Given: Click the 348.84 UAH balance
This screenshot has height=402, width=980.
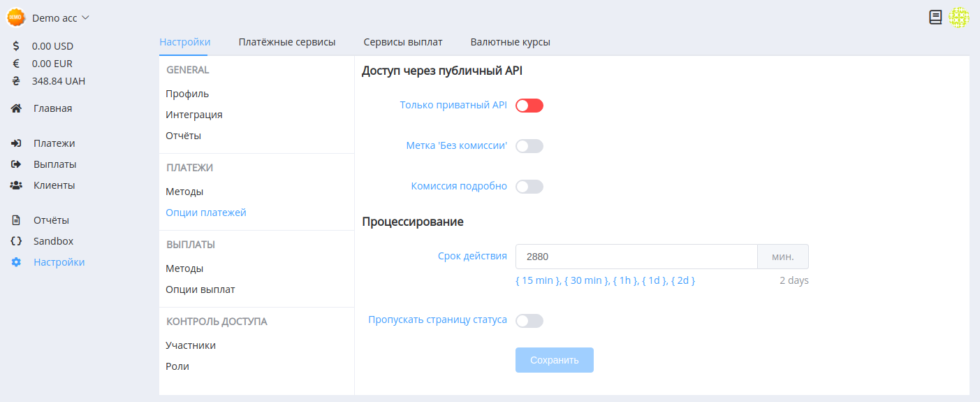Looking at the screenshot, I should click(59, 81).
